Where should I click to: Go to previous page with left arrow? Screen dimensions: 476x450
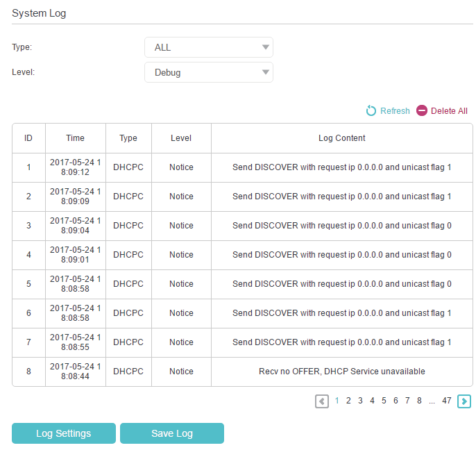[322, 401]
